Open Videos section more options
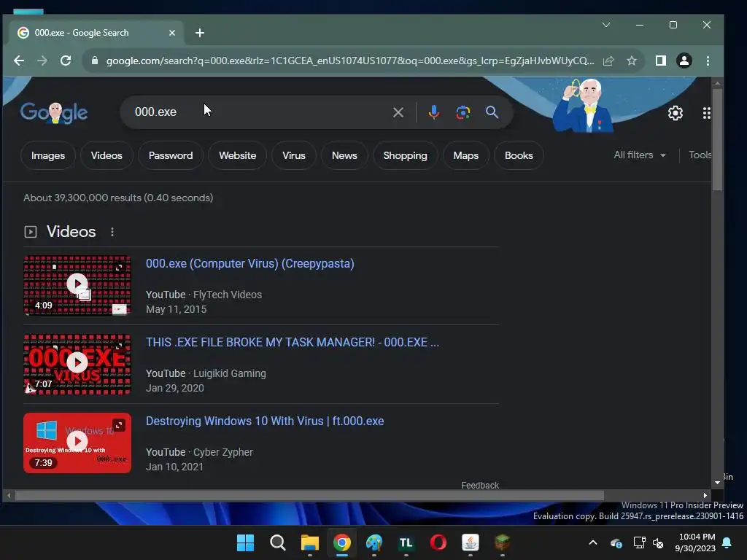 pos(112,232)
